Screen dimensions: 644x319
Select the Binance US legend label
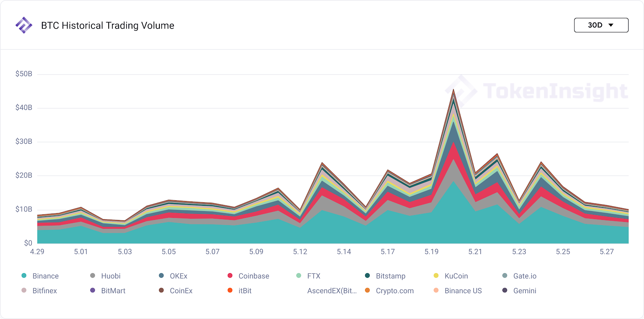click(463, 291)
